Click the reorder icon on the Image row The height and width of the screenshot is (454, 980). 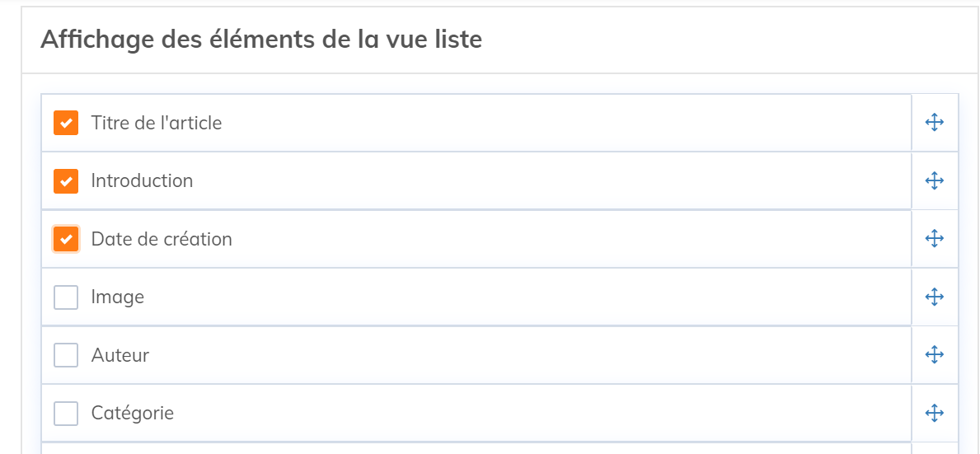tap(934, 297)
